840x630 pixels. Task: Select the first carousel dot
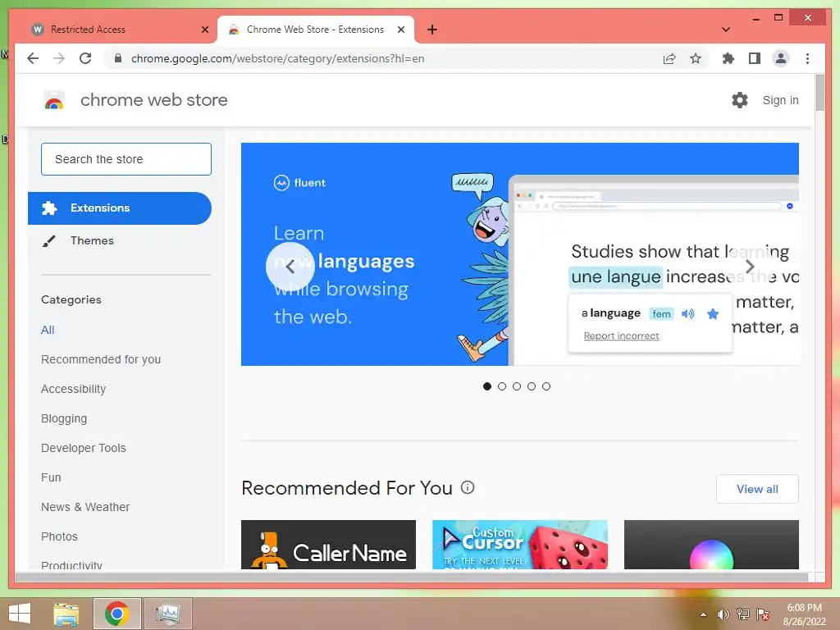point(487,386)
